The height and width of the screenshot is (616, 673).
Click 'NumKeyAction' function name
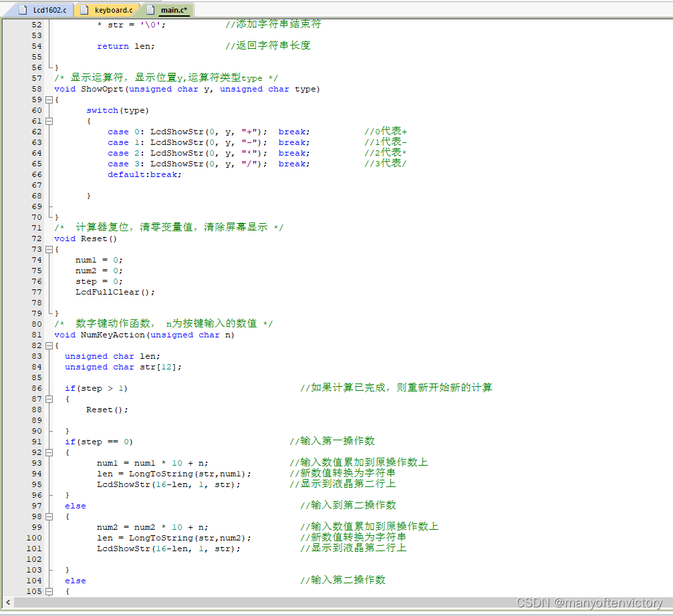click(x=113, y=335)
